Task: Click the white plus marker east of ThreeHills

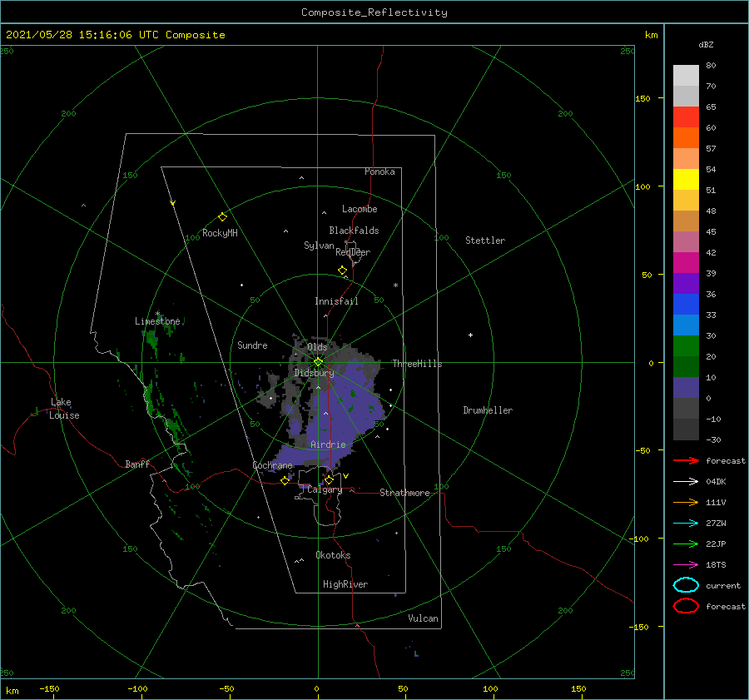Action: pos(470,335)
